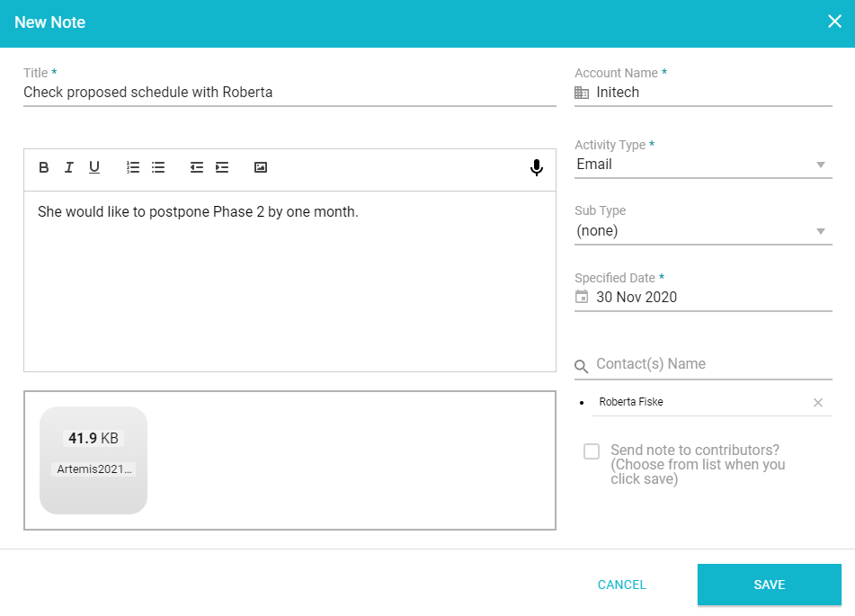The height and width of the screenshot is (616, 855).
Task: Open the calendar icon next to Specified Date
Action: coord(583,297)
